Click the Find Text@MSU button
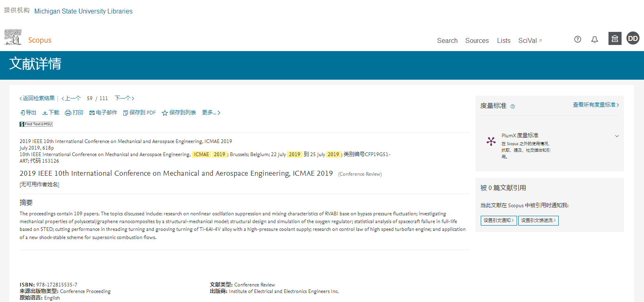The width and height of the screenshot is (644, 302). pyautogui.click(x=36, y=124)
